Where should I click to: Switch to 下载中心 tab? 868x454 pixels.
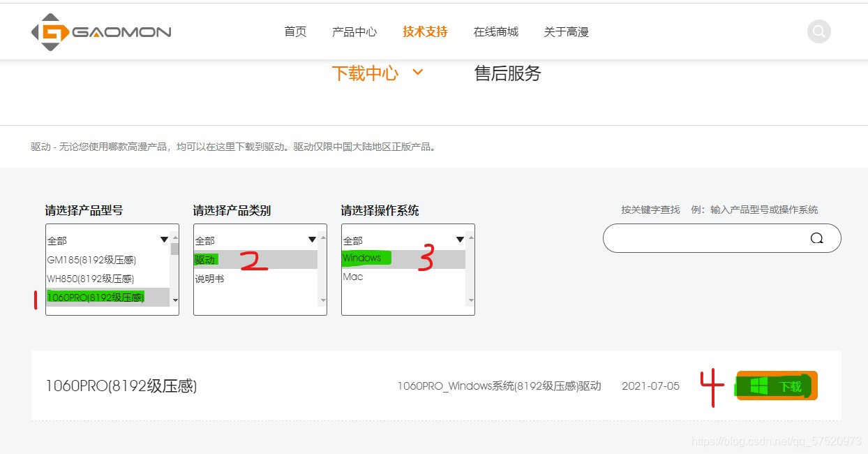coord(365,73)
